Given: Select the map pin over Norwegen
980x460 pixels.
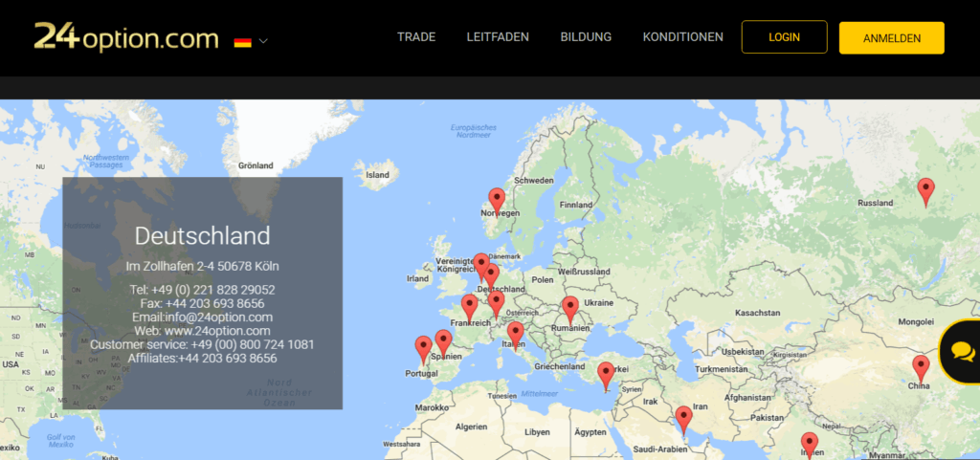Looking at the screenshot, I should 497,202.
